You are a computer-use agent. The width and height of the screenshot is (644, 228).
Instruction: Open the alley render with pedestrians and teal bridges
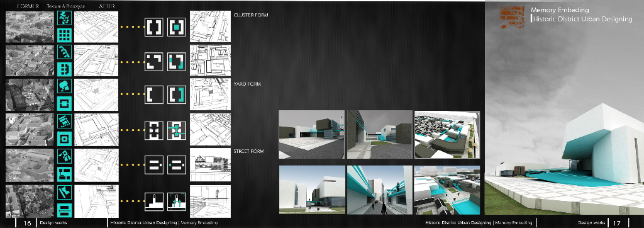379,190
